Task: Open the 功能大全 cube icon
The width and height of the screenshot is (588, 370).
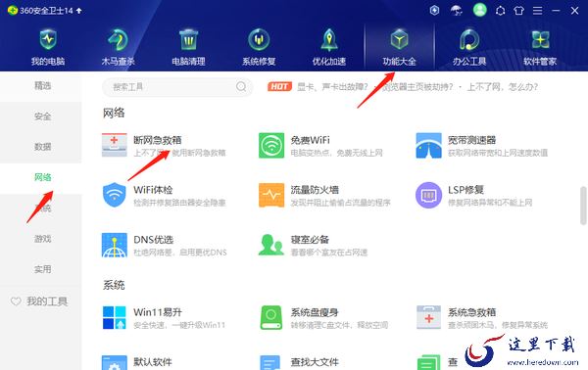Action: click(x=399, y=39)
